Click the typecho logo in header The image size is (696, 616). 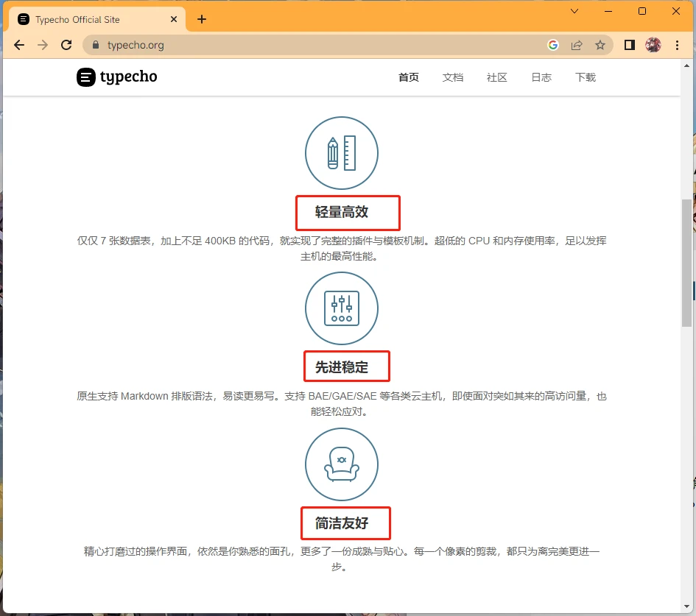pos(116,77)
